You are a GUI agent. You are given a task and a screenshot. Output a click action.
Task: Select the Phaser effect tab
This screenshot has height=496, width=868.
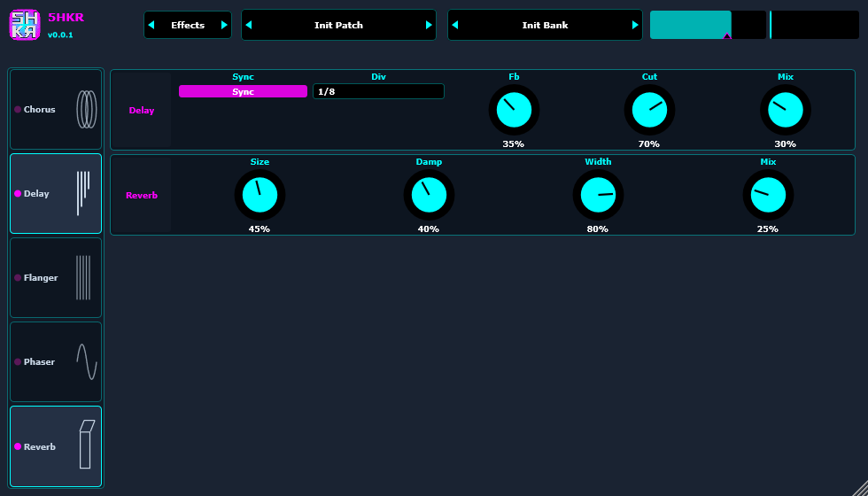56,362
